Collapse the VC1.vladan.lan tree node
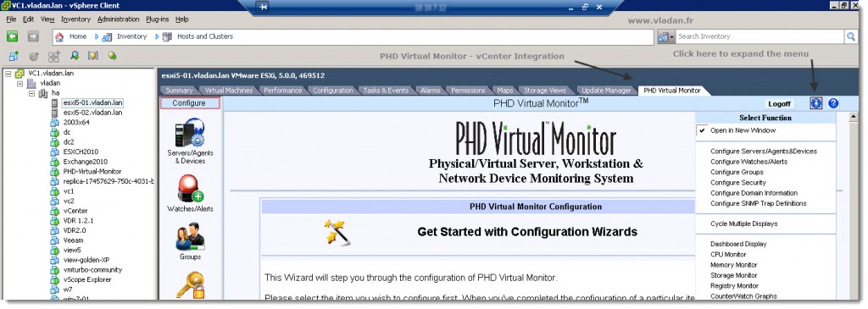The width and height of the screenshot is (868, 309). [x=8, y=73]
